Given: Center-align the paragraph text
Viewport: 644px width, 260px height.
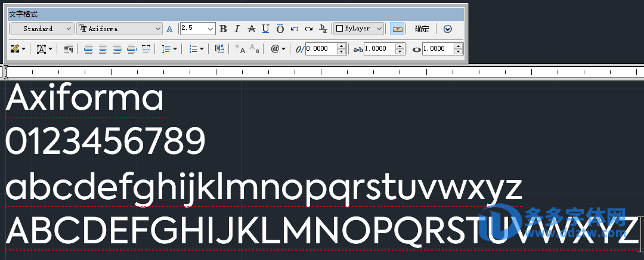Looking at the screenshot, I should pyautogui.click(x=103, y=49).
